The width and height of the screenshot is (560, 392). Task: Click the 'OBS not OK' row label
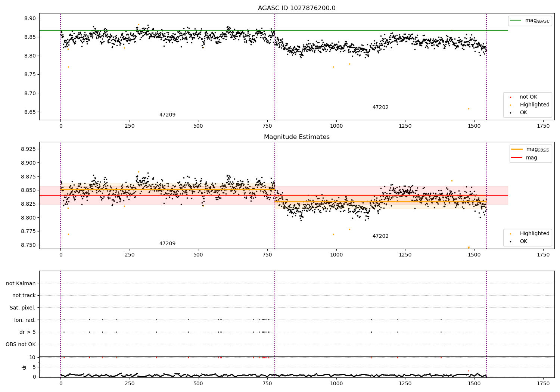[x=21, y=344]
